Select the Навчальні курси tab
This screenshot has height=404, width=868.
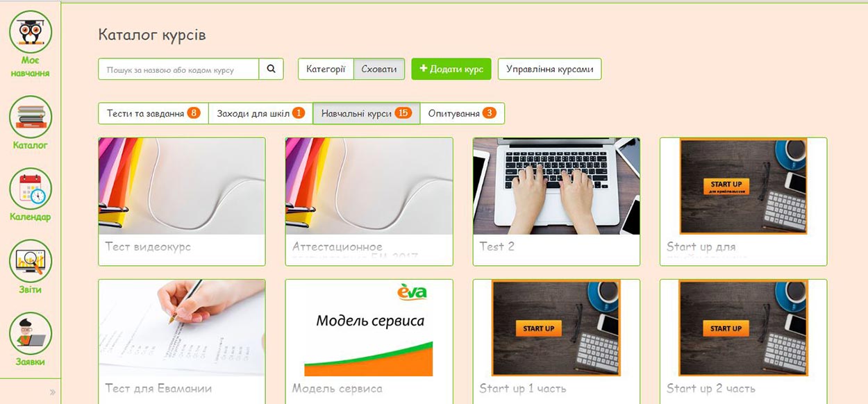tap(366, 113)
